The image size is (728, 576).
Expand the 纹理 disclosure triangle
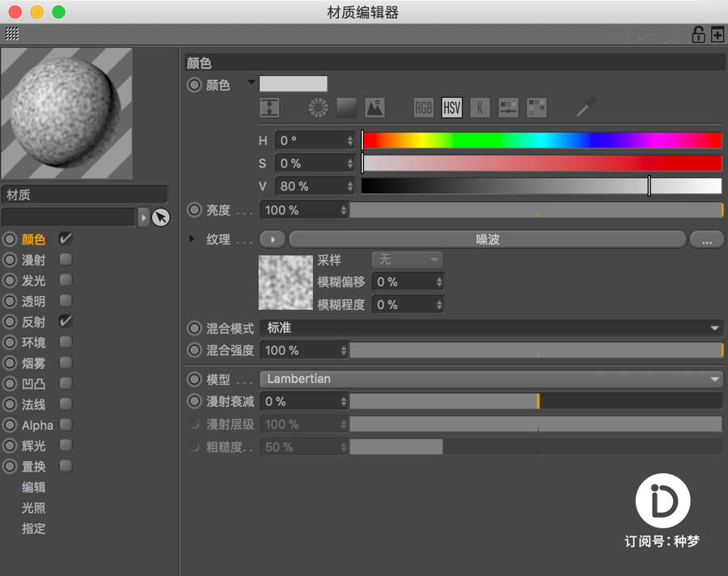192,239
